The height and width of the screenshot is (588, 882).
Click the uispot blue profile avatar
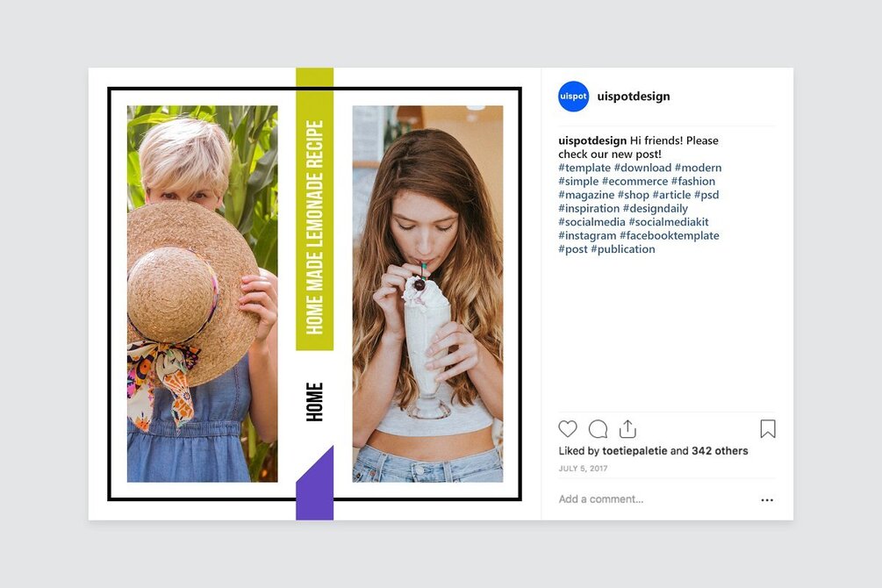pos(573,97)
